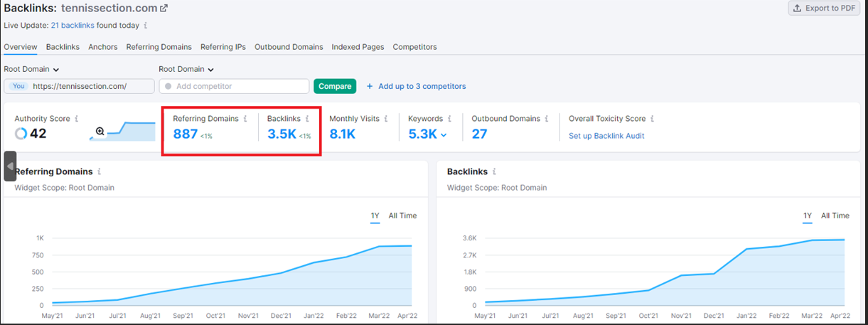Select All Time range in Referring Domains widget
The height and width of the screenshot is (325, 868).
[403, 215]
